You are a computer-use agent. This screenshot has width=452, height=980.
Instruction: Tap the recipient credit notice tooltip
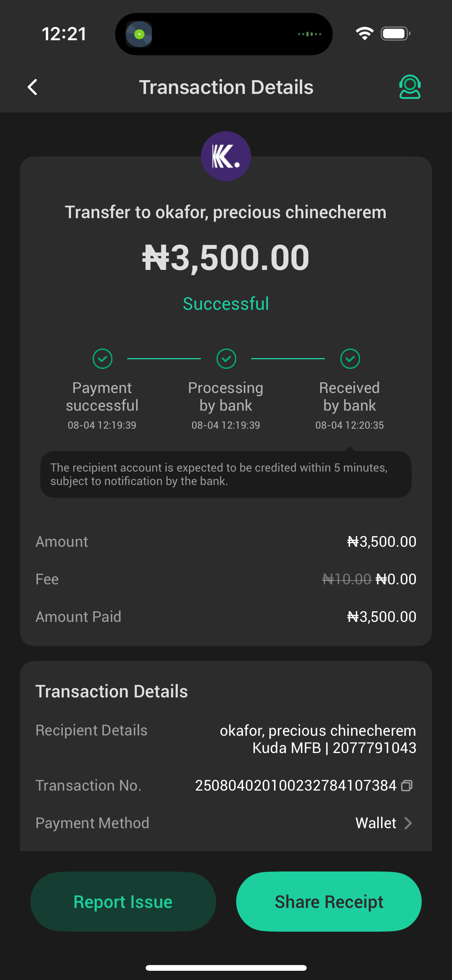226,474
